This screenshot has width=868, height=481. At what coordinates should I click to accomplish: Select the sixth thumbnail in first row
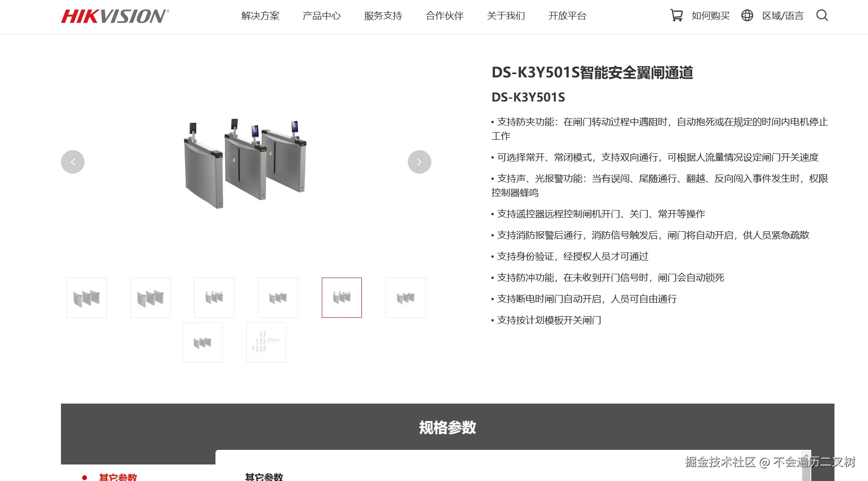(x=405, y=297)
